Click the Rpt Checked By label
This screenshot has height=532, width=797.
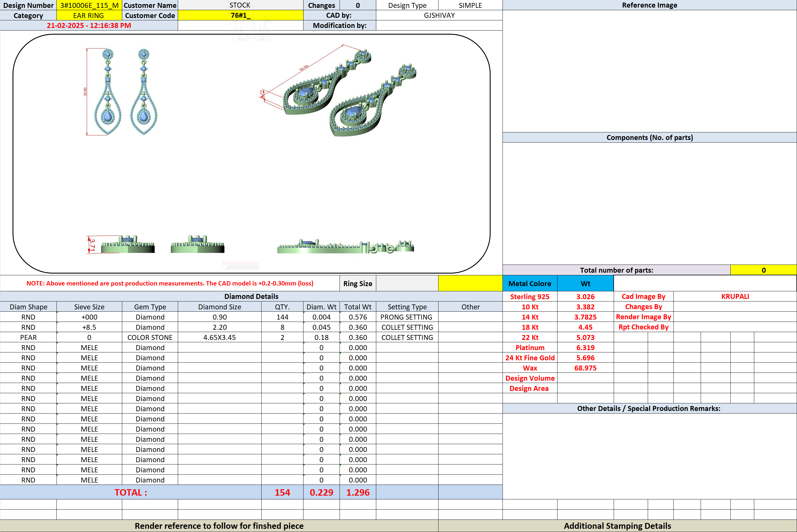pyautogui.click(x=643, y=327)
